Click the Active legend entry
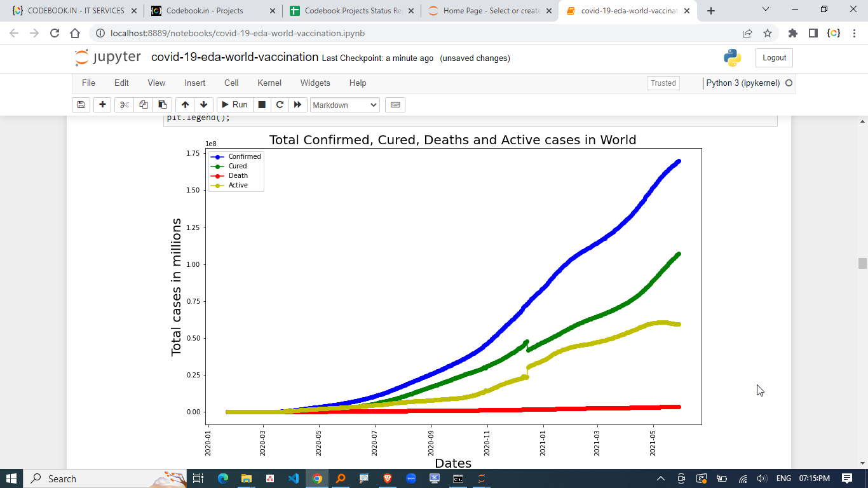Viewport: 868px width, 488px height. pyautogui.click(x=230, y=185)
